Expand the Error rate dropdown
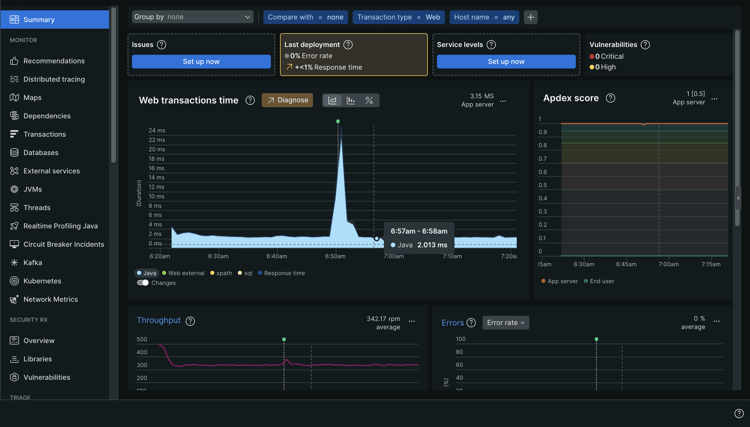This screenshot has width=750, height=427. pos(505,323)
